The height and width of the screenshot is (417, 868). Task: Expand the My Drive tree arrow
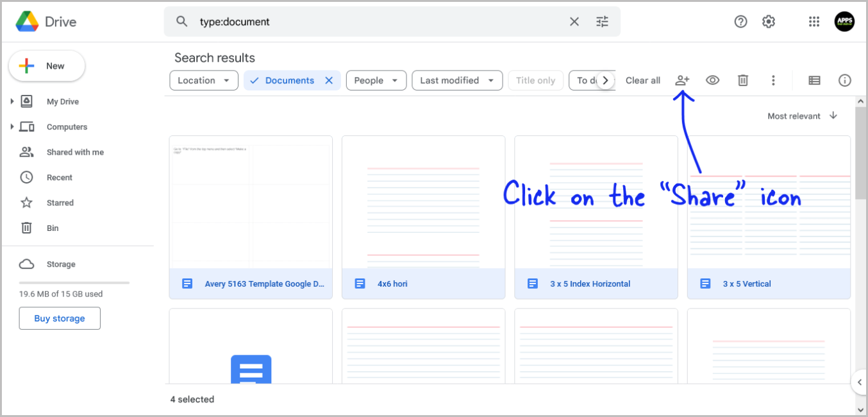point(12,101)
